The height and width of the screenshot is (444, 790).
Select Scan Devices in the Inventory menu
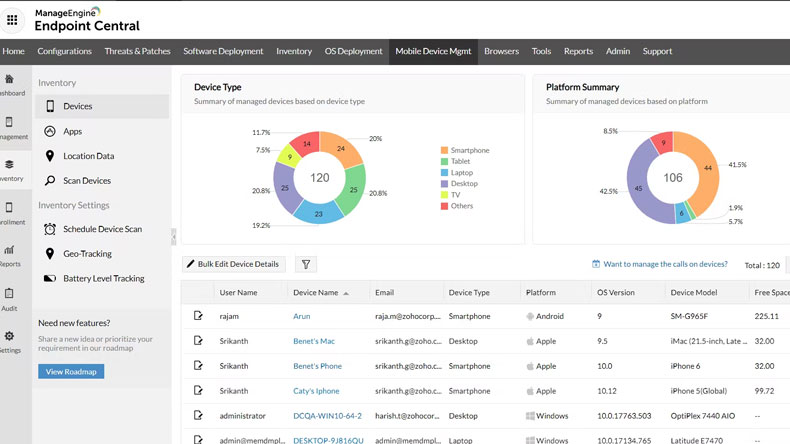tap(87, 181)
